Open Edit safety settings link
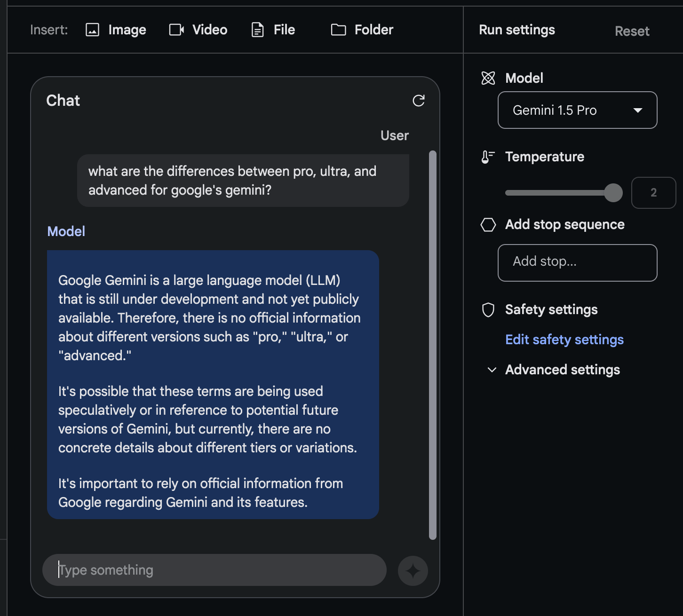This screenshot has width=683, height=616. [564, 340]
